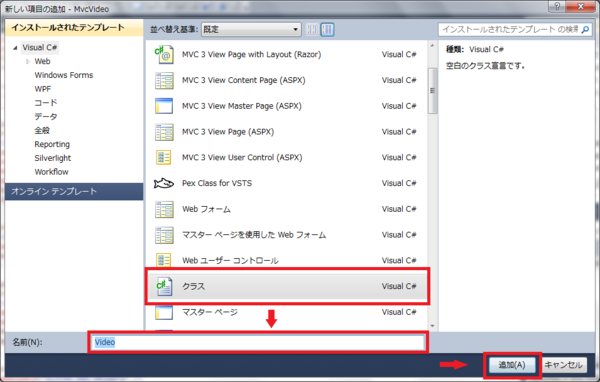Click the キャンセル button
This screenshot has width=600, height=382.
coord(564,365)
